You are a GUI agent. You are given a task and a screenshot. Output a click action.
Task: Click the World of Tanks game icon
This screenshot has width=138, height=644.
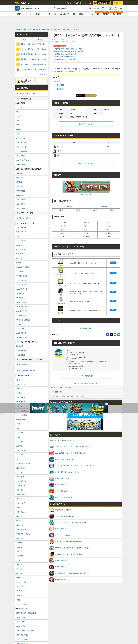(61, 300)
